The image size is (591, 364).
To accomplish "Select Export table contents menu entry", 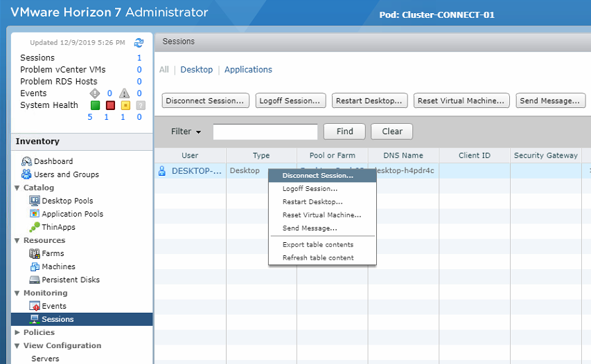I will (x=322, y=245).
